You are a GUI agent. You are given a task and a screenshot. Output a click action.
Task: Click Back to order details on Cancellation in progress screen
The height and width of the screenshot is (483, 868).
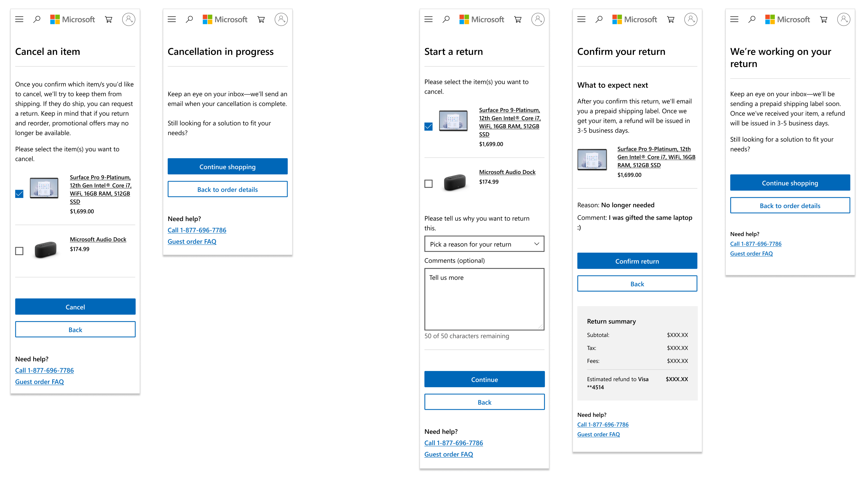pyautogui.click(x=227, y=189)
